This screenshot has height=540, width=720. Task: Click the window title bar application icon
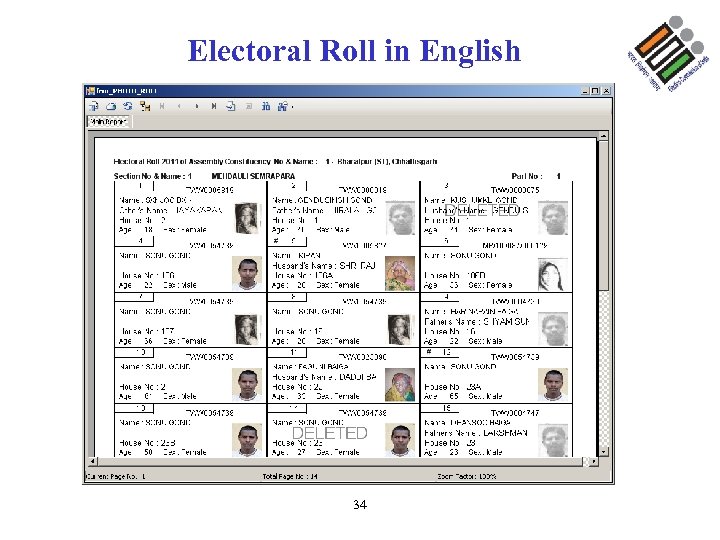(90, 91)
